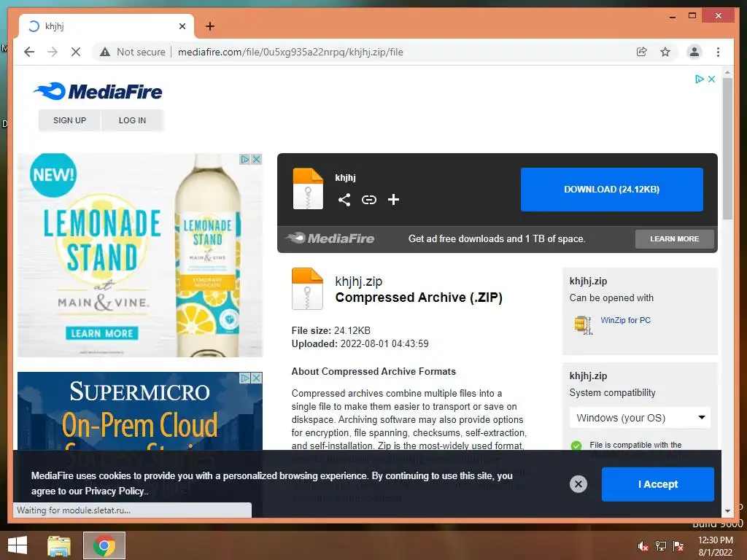Click the 'Uploaded: 2022-08-01 04:43:59' text

pos(360,344)
